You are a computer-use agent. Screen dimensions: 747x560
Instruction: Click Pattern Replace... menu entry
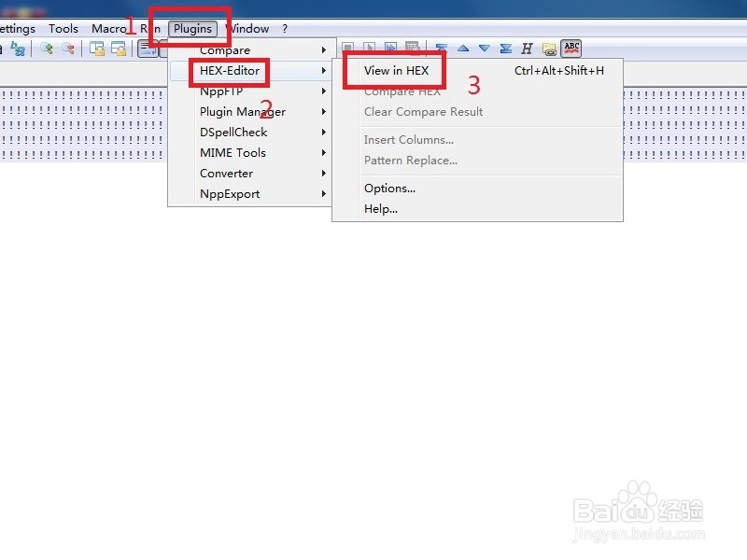477,160
